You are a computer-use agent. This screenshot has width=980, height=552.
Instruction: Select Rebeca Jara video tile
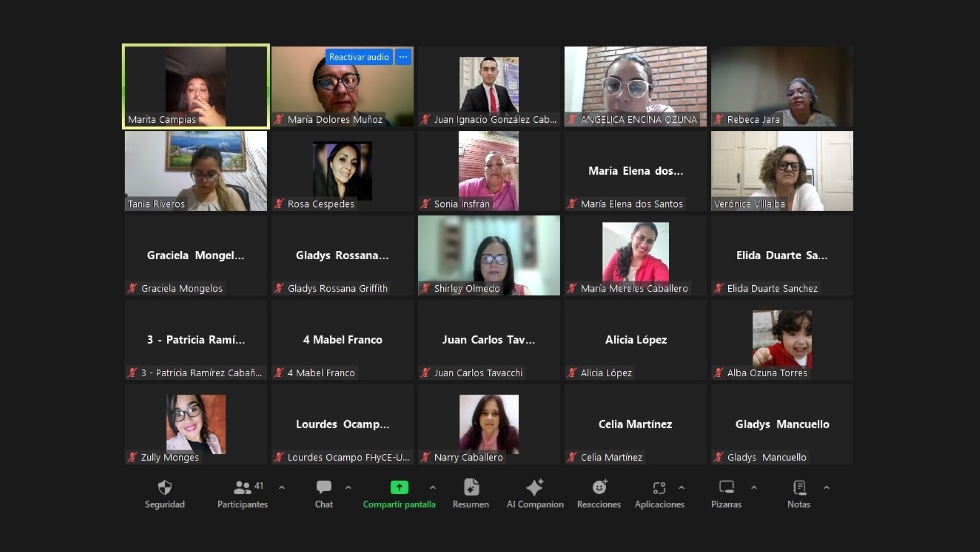point(782,86)
